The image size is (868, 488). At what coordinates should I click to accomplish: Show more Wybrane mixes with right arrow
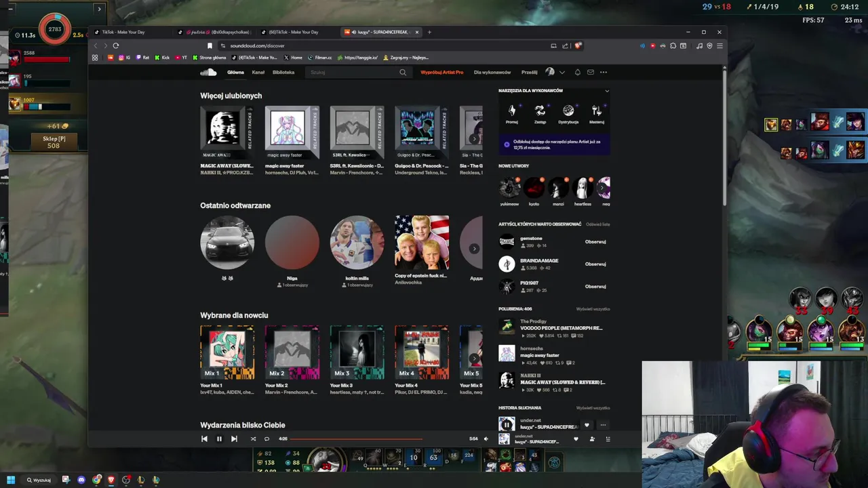coord(474,358)
